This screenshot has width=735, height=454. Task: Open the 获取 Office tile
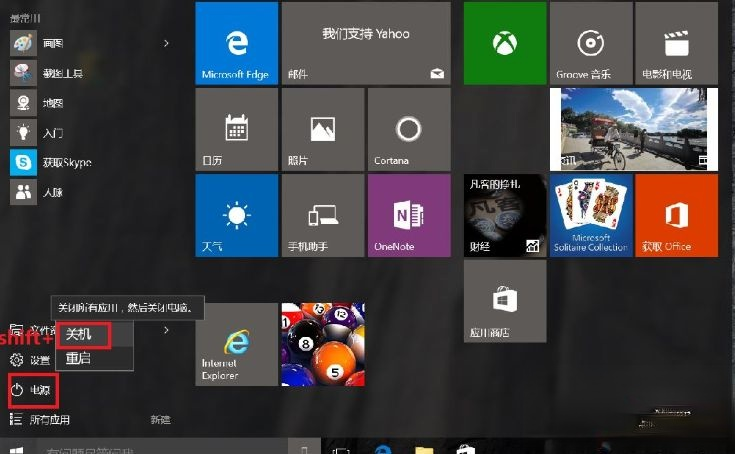(676, 216)
